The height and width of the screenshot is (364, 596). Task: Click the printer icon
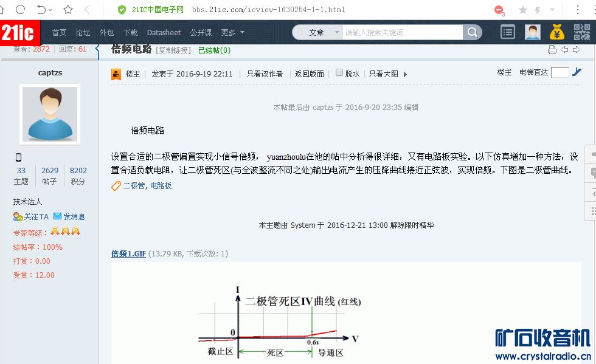pyautogui.click(x=552, y=50)
